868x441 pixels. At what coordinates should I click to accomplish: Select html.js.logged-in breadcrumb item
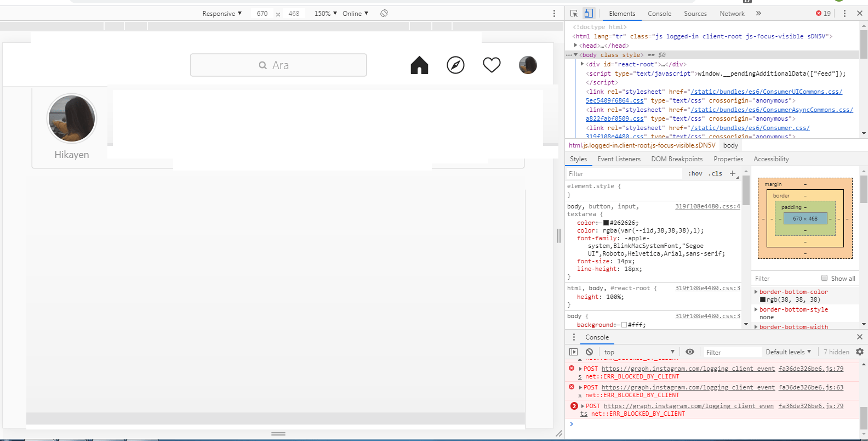coord(642,145)
